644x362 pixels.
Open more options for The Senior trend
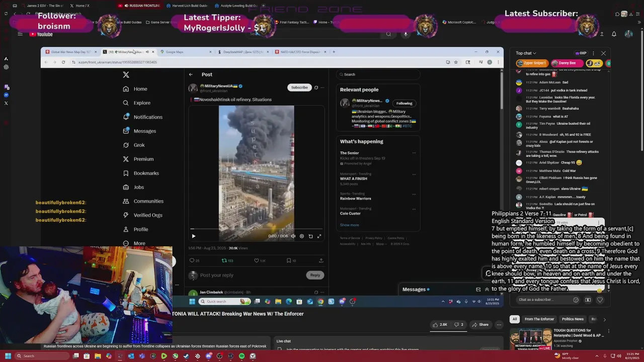pos(414,153)
